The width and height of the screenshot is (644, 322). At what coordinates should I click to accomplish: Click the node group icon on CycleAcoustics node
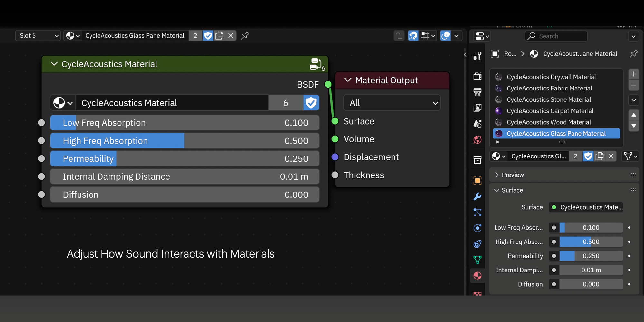317,64
